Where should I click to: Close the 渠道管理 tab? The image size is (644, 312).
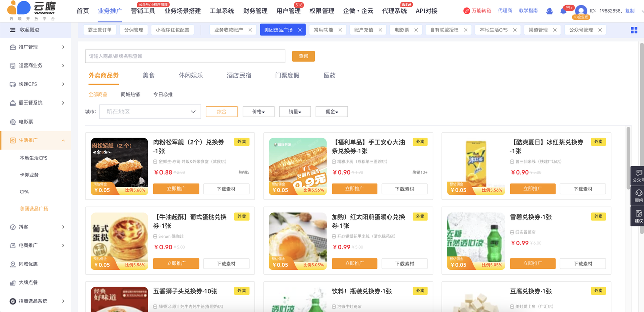pyautogui.click(x=555, y=30)
